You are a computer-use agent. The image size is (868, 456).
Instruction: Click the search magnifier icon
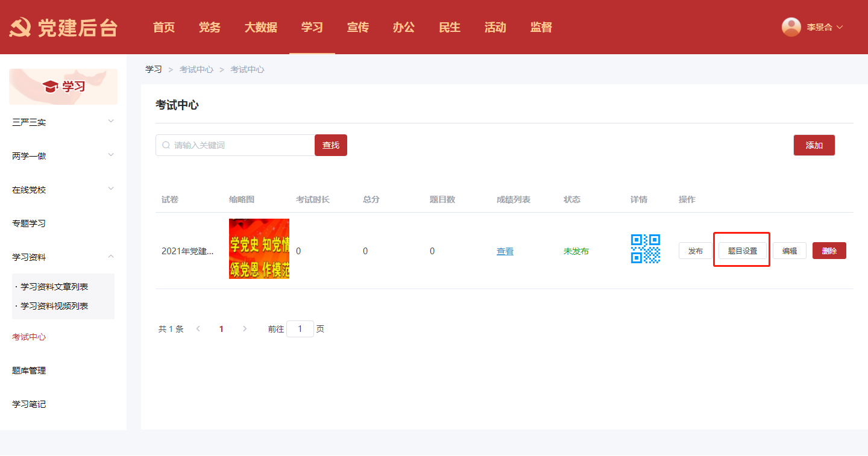click(166, 145)
